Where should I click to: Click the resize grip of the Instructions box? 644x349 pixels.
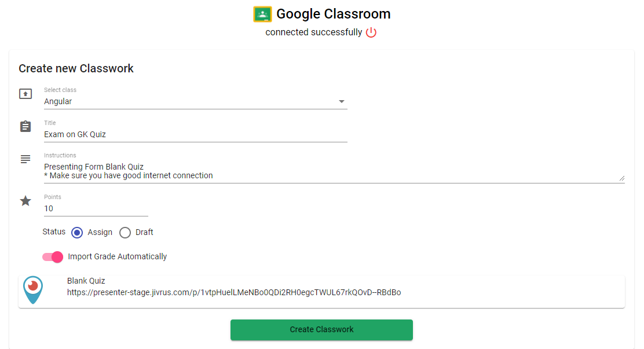click(x=623, y=178)
